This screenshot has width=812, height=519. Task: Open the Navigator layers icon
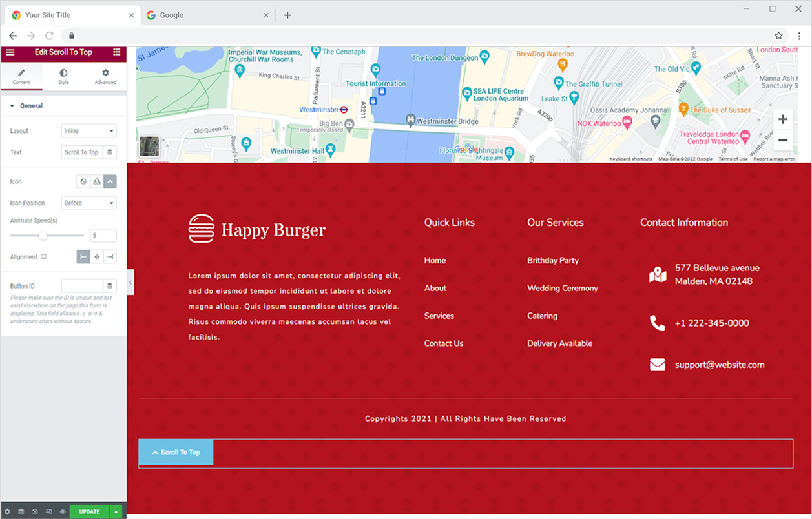[21, 512]
